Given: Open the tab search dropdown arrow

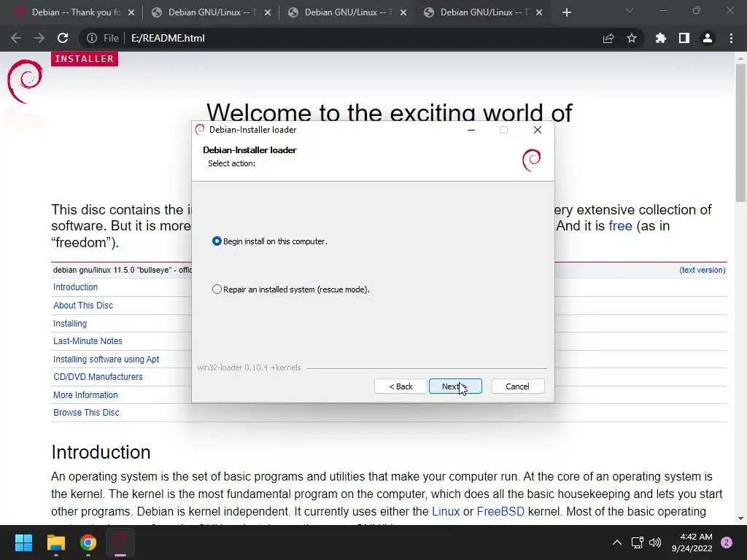Looking at the screenshot, I should (x=630, y=10).
